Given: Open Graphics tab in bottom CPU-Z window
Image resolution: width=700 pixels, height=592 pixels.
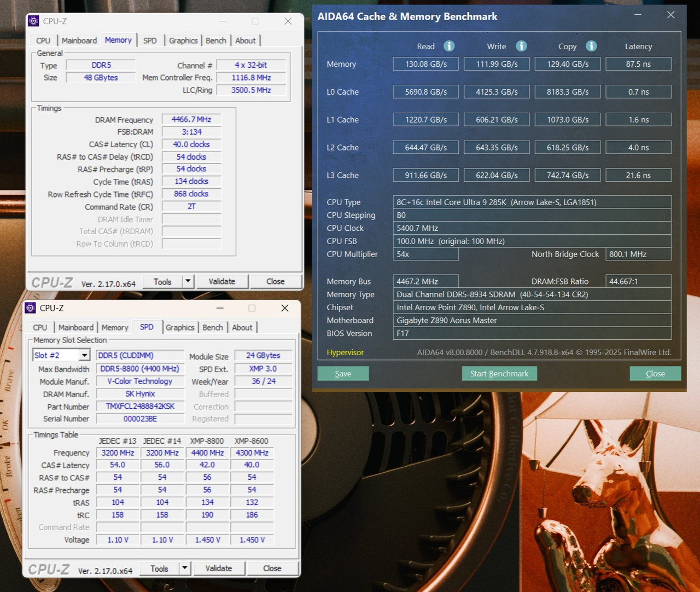Looking at the screenshot, I should coord(180,327).
